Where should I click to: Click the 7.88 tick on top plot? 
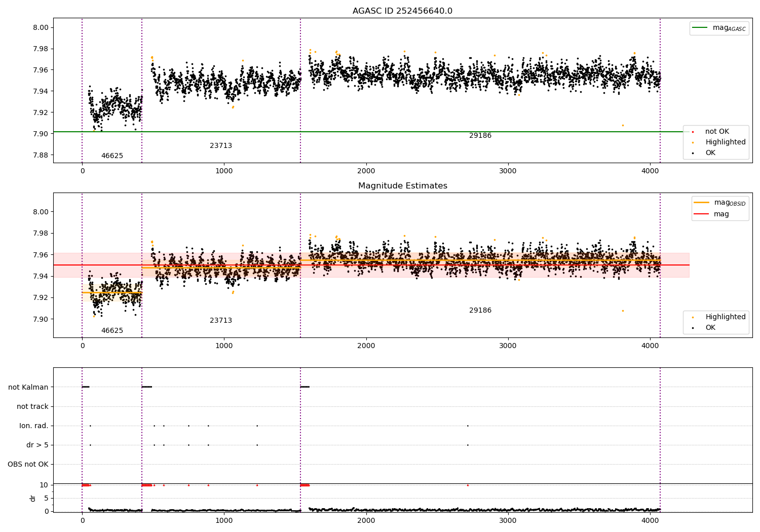pyautogui.click(x=40, y=155)
